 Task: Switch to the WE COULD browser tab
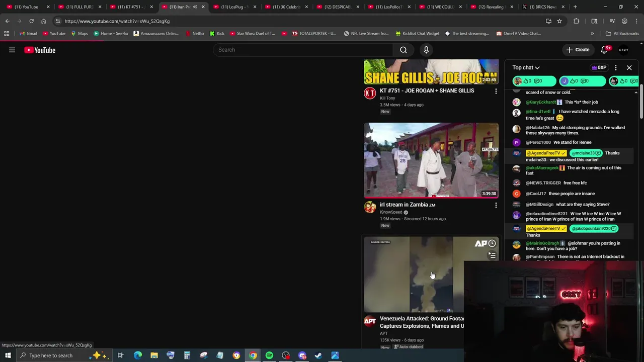click(x=440, y=7)
